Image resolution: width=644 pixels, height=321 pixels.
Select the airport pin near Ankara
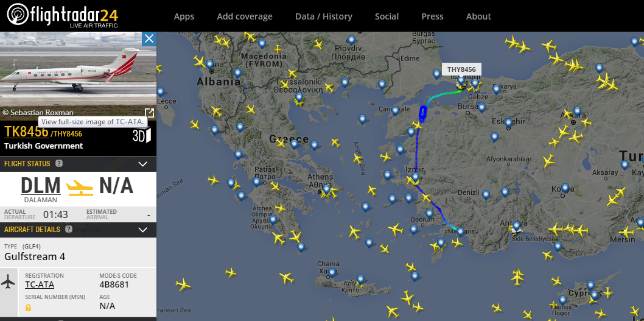(x=578, y=111)
